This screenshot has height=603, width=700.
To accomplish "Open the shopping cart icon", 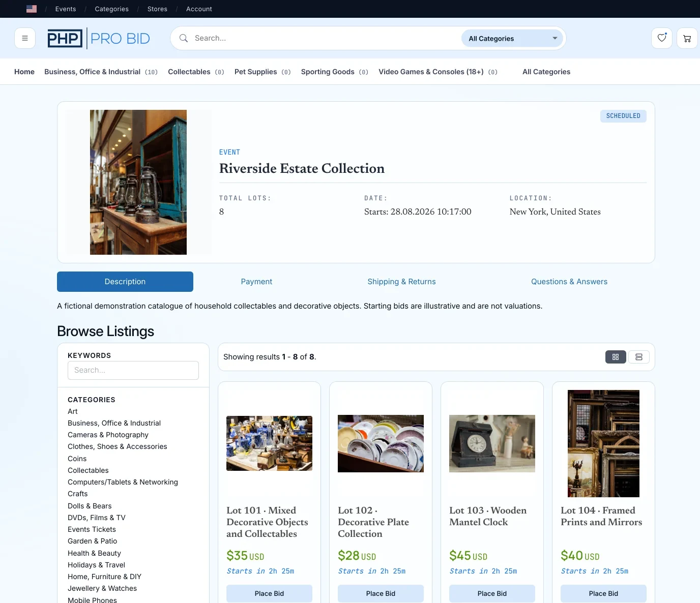I will pos(687,38).
